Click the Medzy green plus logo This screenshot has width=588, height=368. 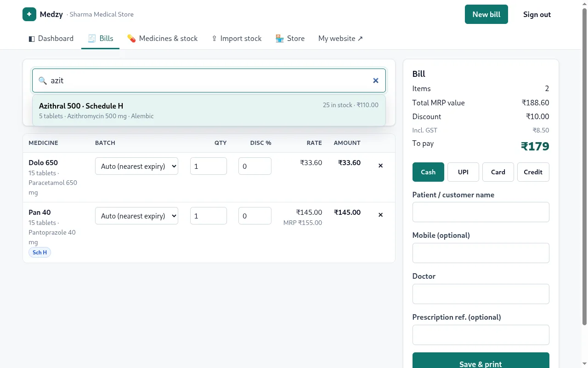point(29,14)
